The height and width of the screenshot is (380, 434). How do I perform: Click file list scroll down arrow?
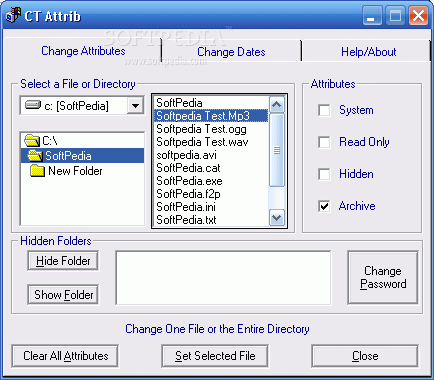point(277,218)
